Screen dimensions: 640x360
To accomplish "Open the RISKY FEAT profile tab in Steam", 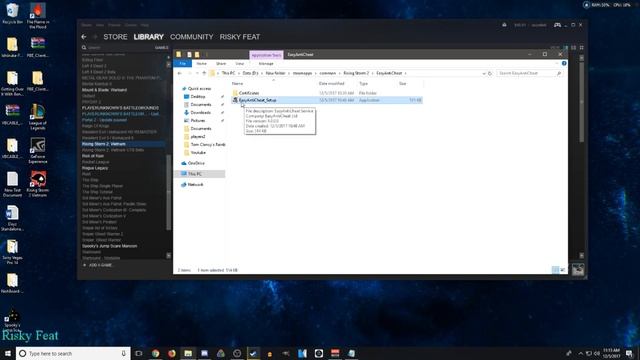I will (240, 37).
